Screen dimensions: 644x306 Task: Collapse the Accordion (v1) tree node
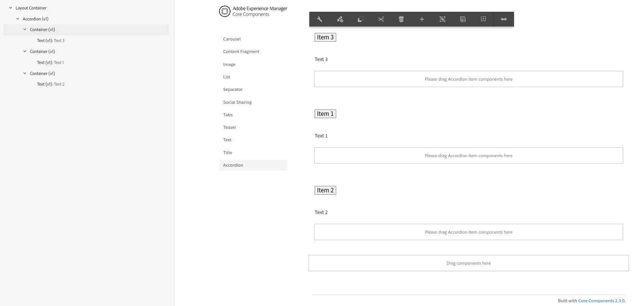[x=18, y=19]
